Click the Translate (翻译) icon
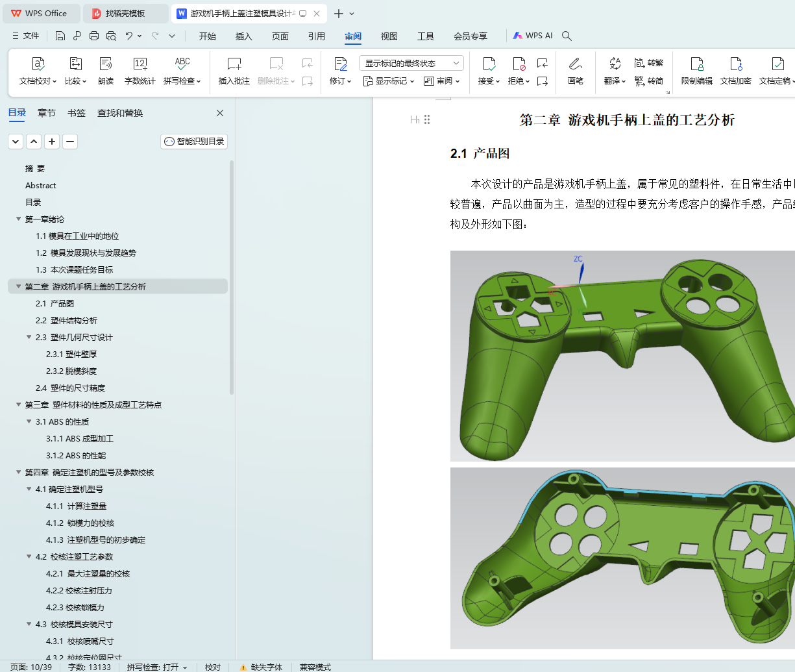This screenshot has height=672, width=795. pos(615,64)
